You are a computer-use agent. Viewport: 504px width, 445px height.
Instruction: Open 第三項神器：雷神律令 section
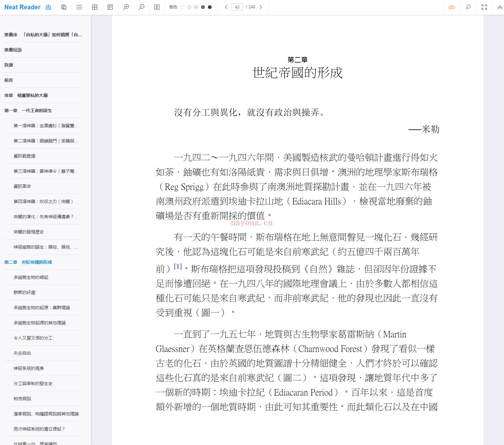[46, 171]
